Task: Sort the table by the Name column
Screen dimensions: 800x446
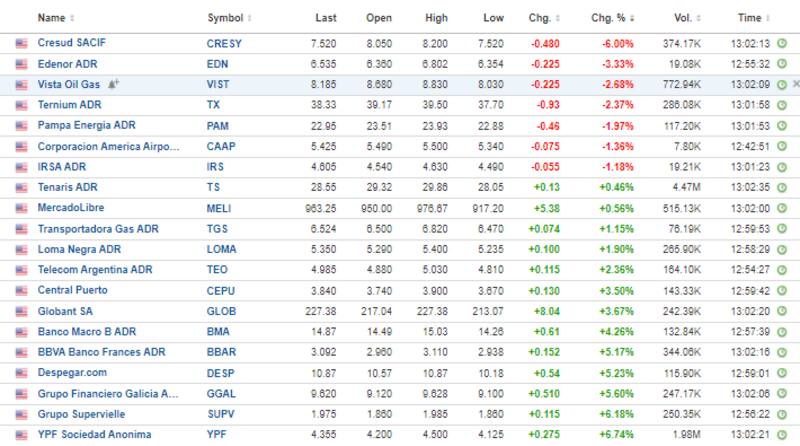Action: point(51,18)
